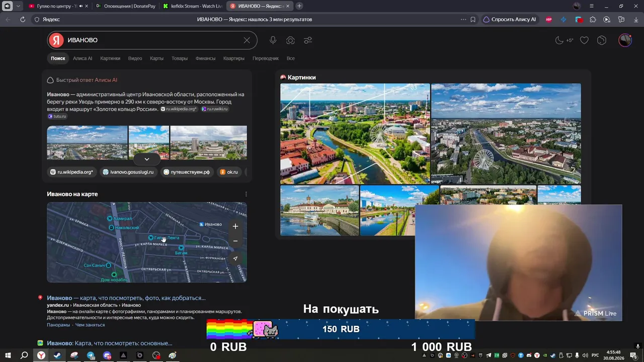Open the browser extensions puzzle icon
This screenshot has height=362, width=644.
point(593,20)
